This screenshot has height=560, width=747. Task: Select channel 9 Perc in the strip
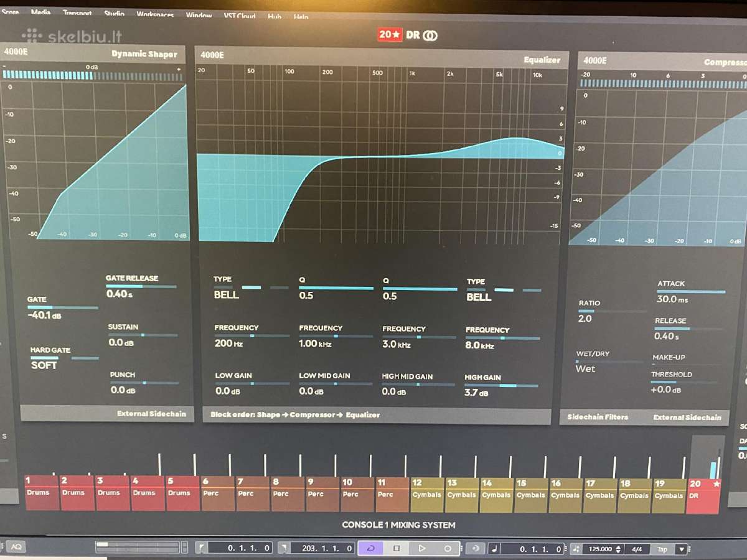pyautogui.click(x=322, y=495)
